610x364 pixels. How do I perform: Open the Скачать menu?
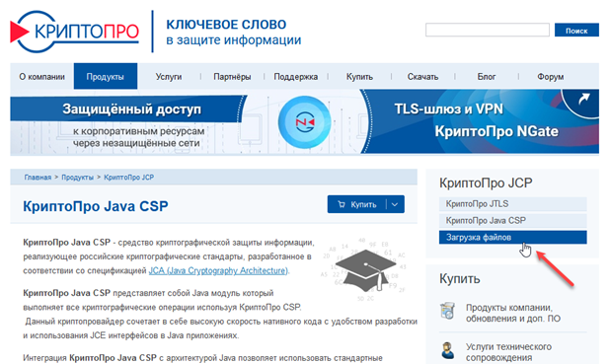coord(422,77)
